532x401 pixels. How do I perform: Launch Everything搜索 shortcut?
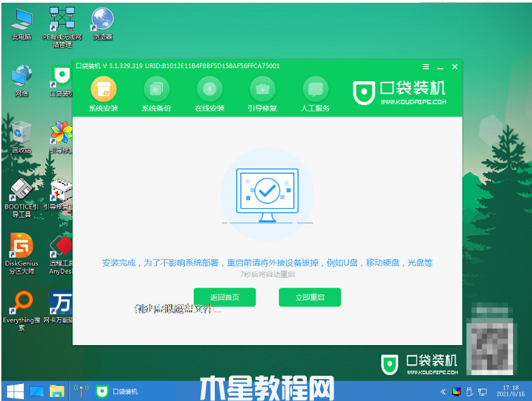pos(22,311)
